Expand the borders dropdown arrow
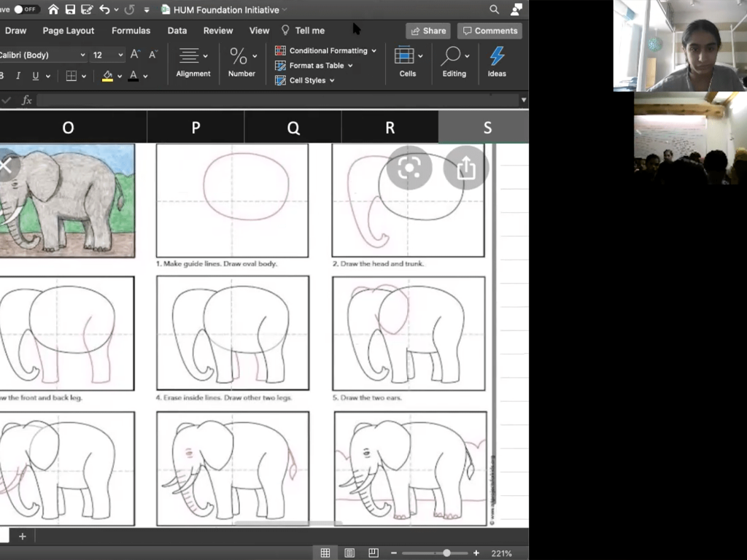Screen dimensions: 747x560 (84, 76)
